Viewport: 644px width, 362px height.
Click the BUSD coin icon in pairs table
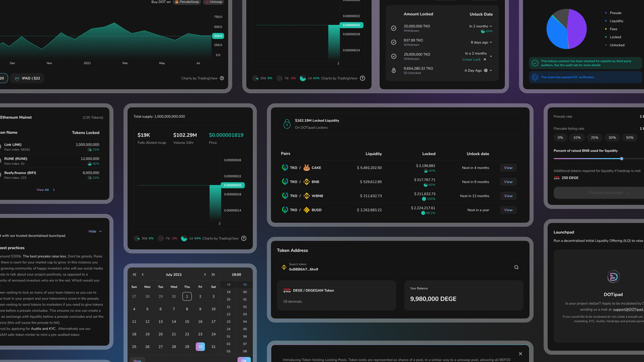(306, 210)
